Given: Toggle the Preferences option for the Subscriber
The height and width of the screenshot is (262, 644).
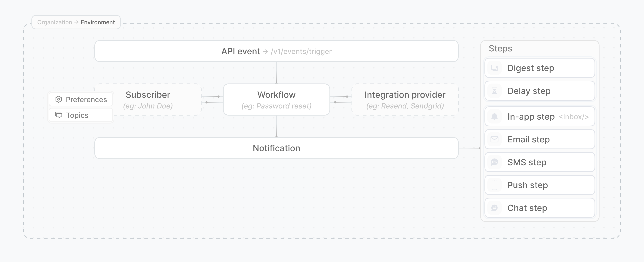Looking at the screenshot, I should coord(80,99).
